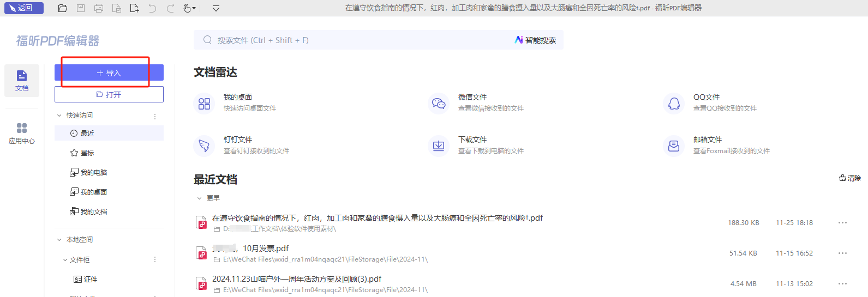Click the redo arrow icon
The height and width of the screenshot is (297, 868).
171,8
